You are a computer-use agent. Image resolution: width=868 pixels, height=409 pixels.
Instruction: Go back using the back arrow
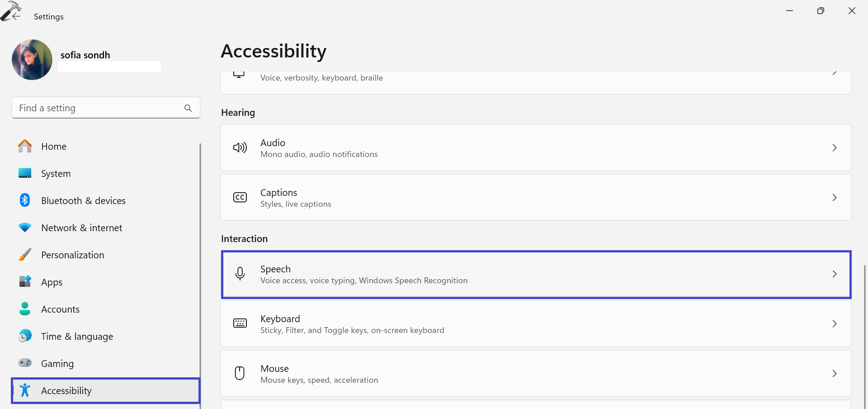pyautogui.click(x=16, y=16)
